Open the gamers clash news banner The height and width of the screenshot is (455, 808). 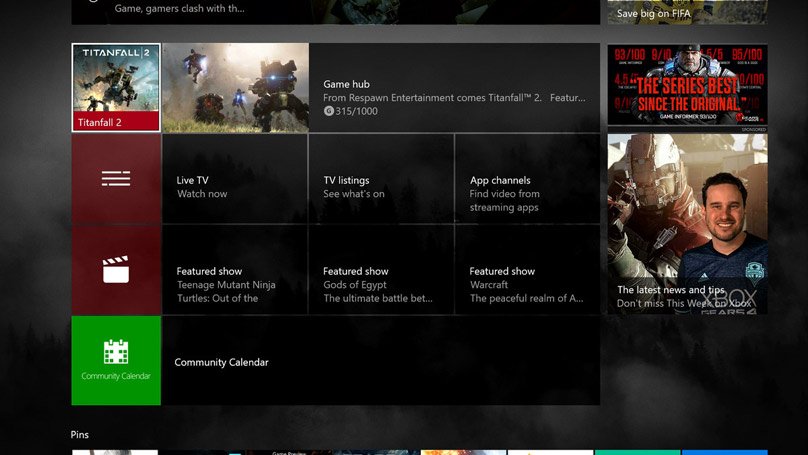[x=335, y=12]
